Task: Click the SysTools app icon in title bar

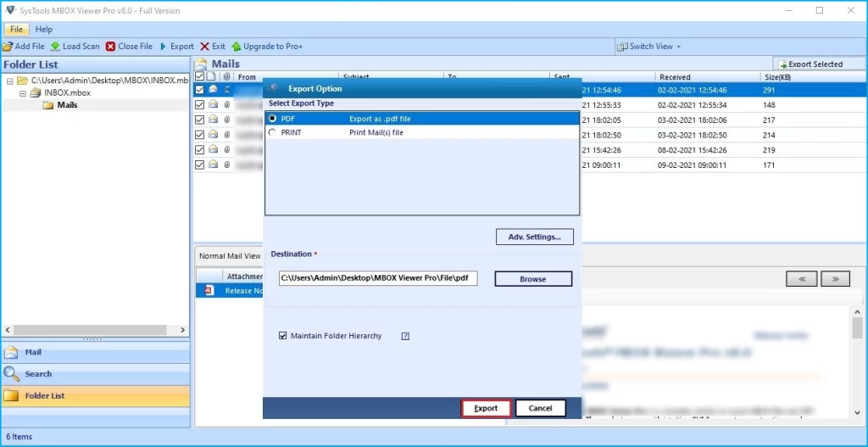Action: click(10, 10)
